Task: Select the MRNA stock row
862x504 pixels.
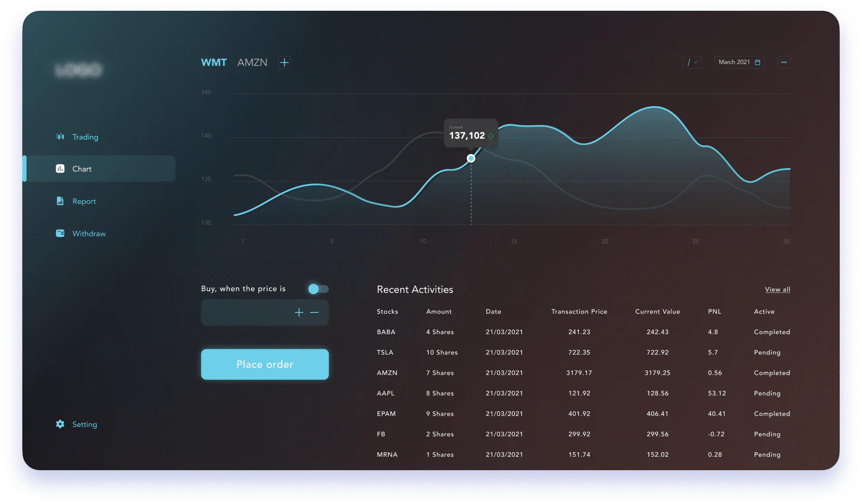Action: (584, 454)
